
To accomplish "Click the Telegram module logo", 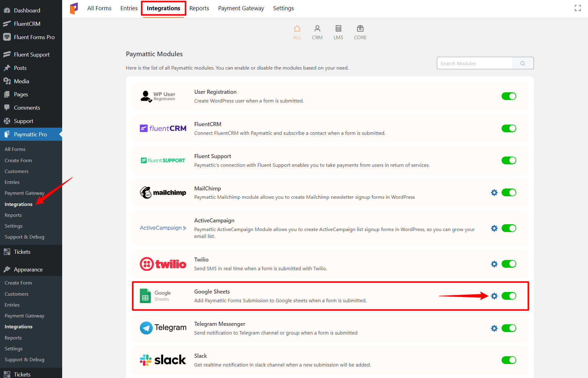I will (x=163, y=328).
